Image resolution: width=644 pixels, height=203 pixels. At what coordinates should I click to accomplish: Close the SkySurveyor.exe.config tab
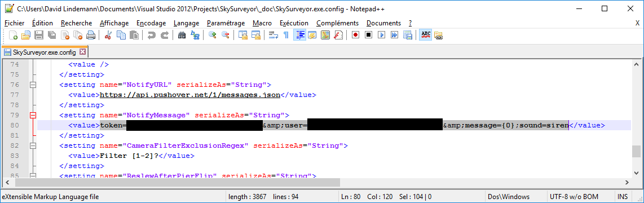pos(82,52)
